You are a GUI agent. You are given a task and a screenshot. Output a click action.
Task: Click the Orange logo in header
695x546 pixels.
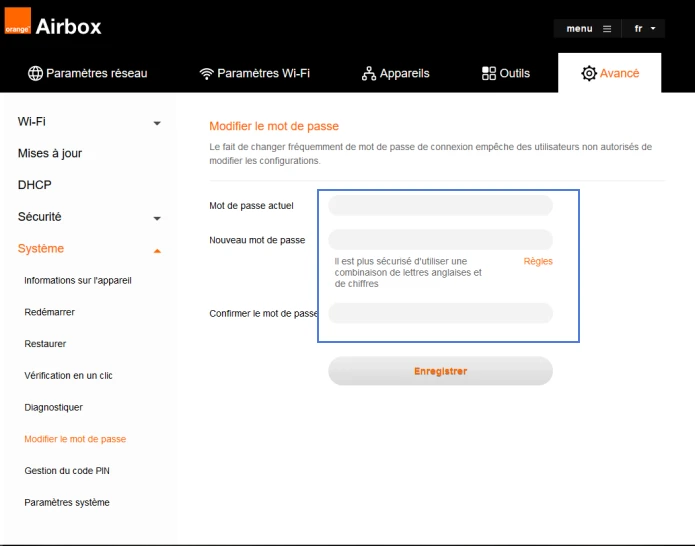(x=17, y=21)
